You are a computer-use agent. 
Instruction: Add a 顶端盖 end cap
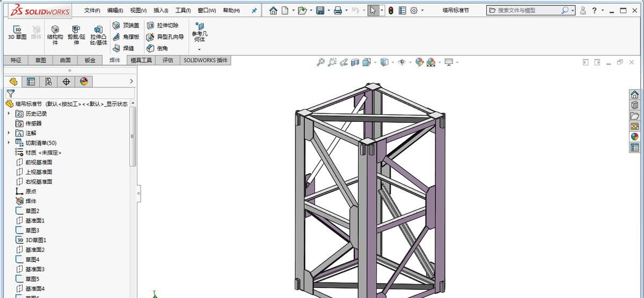126,25
